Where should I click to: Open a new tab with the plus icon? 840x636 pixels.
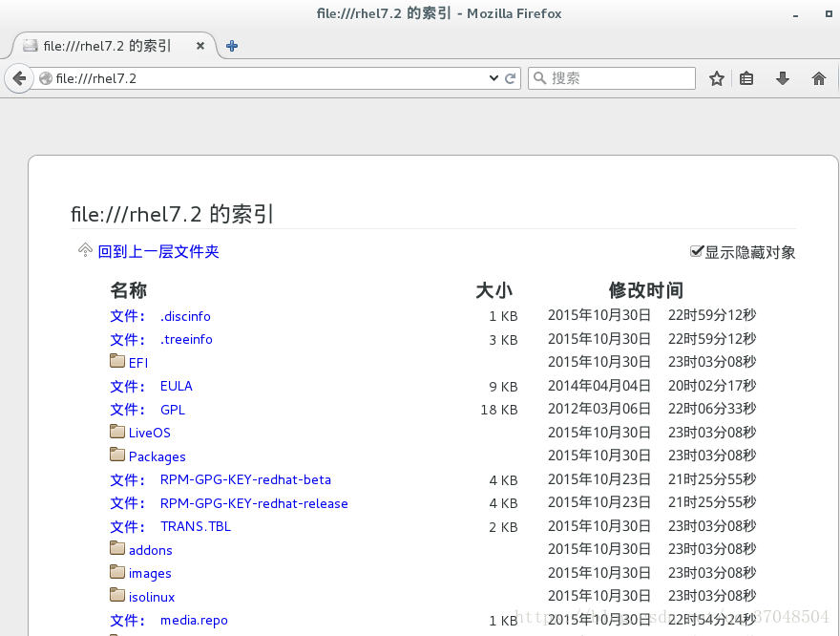pyautogui.click(x=232, y=46)
